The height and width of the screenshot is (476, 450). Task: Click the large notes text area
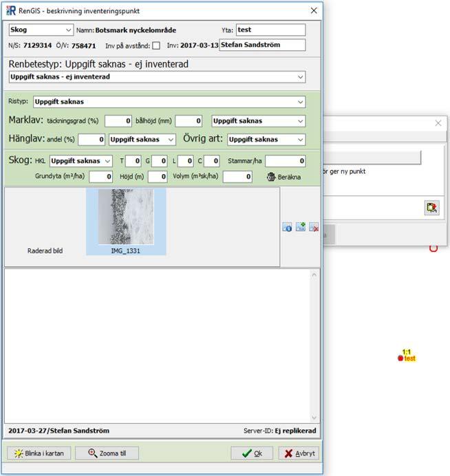coord(158,345)
